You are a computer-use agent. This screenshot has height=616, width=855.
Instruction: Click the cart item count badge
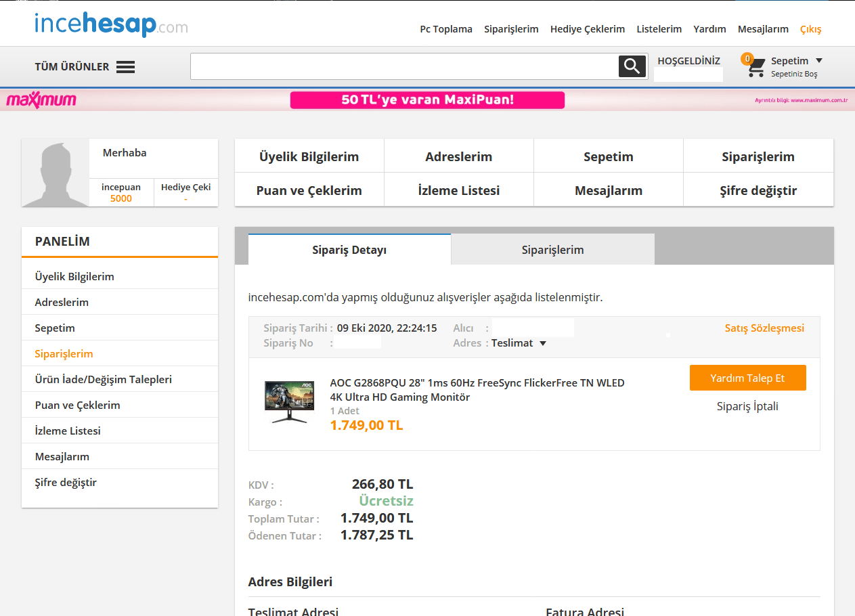[x=747, y=58]
